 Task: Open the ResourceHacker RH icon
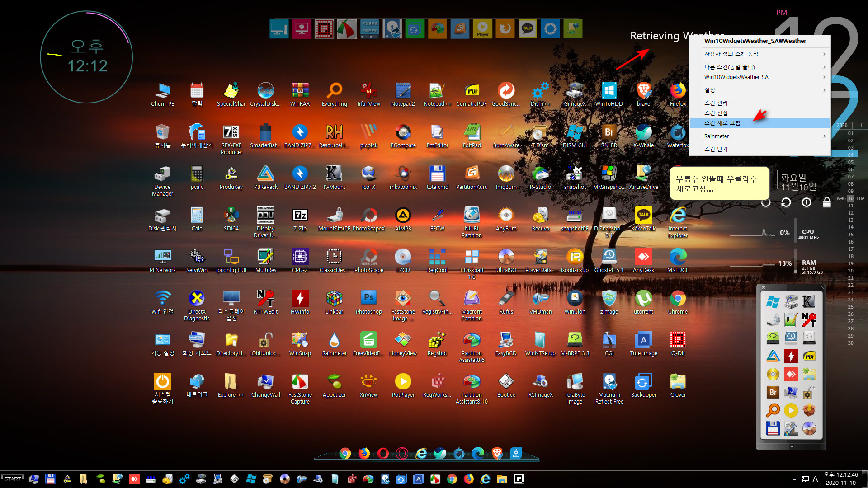(x=334, y=136)
